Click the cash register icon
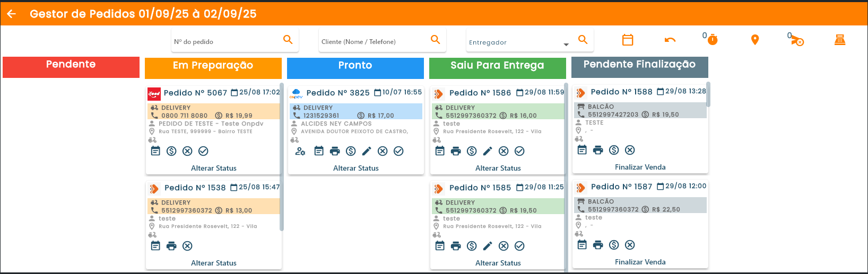This screenshot has height=274, width=868. pyautogui.click(x=840, y=40)
